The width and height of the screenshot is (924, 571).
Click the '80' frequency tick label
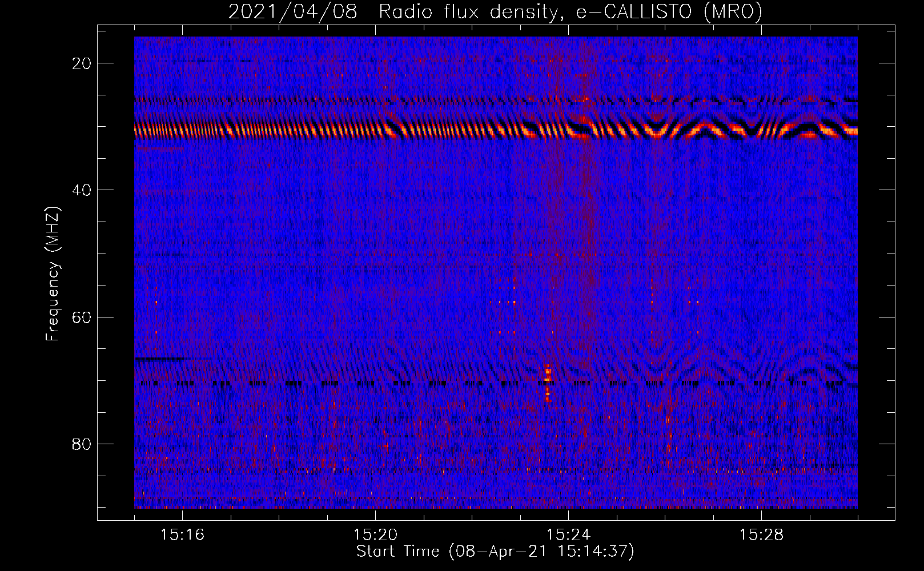pyautogui.click(x=82, y=444)
